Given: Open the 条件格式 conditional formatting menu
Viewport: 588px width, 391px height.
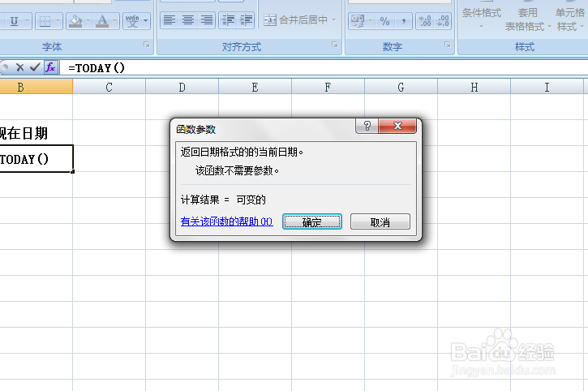Looking at the screenshot, I should coord(482,19).
